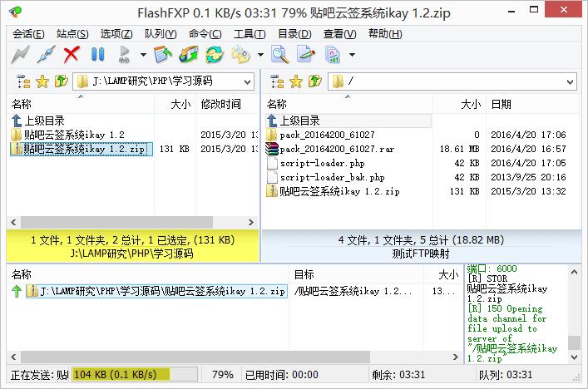Open the 目录(D) menu
The height and width of the screenshot is (389, 588).
tap(294, 34)
